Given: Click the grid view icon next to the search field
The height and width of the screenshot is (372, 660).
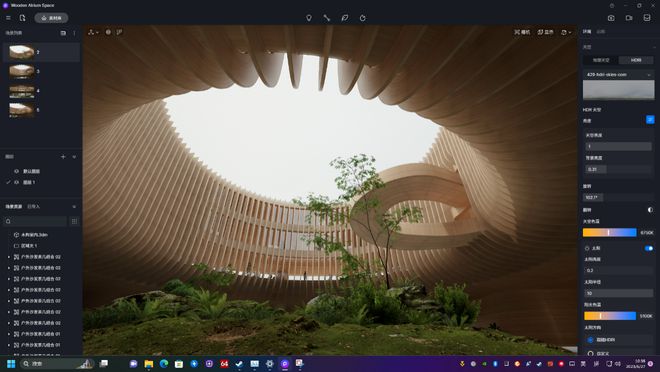Looking at the screenshot, I should (x=74, y=221).
